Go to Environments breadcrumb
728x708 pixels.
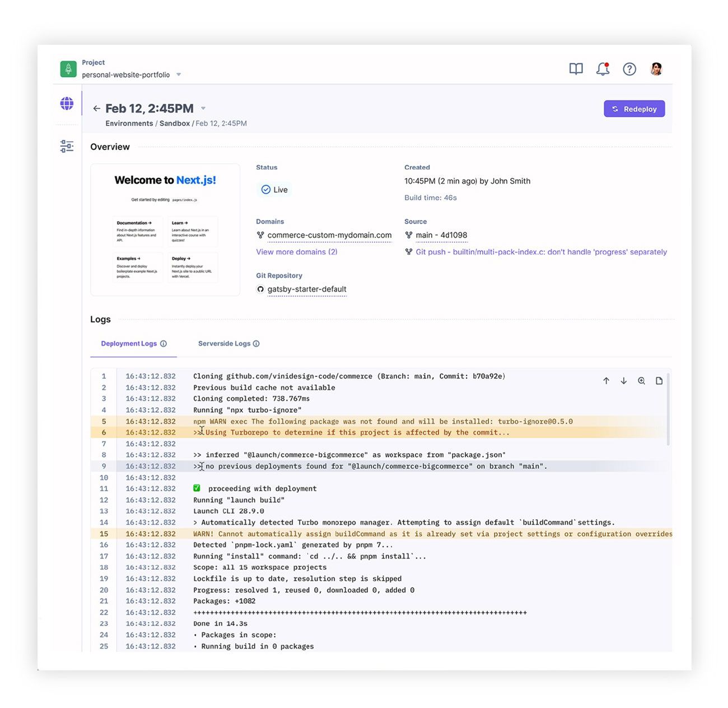(129, 124)
